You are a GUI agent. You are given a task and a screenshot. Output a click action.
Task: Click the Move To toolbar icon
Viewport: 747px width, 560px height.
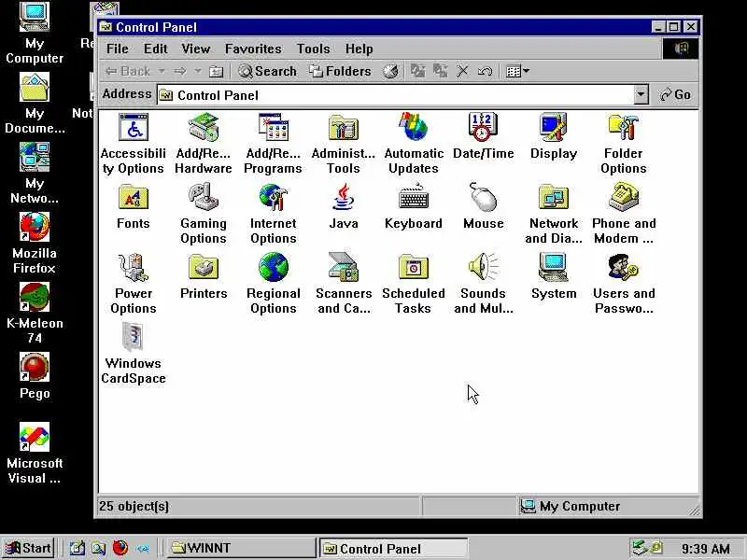pyautogui.click(x=417, y=72)
